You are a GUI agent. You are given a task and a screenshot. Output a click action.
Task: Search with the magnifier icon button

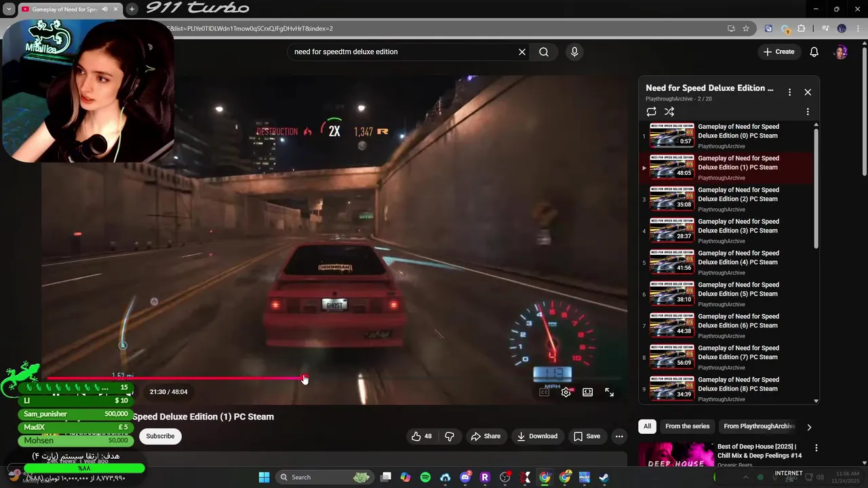click(544, 52)
